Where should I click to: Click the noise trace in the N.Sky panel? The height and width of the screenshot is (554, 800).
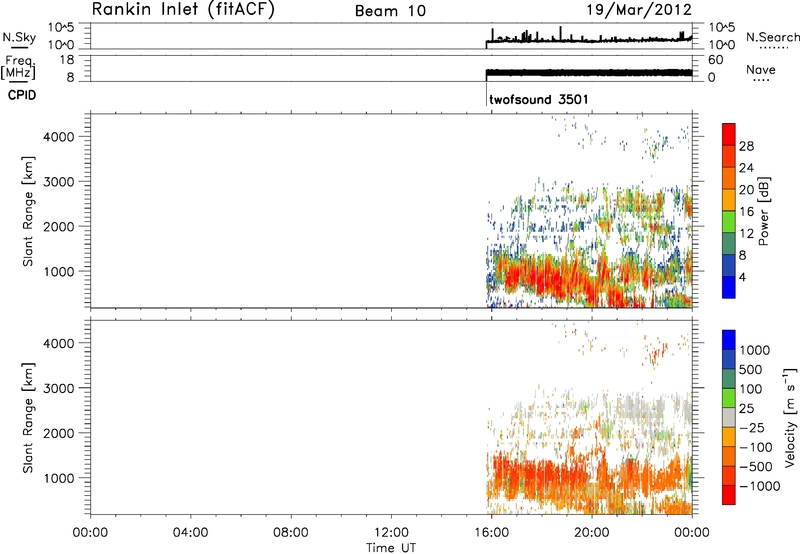(589, 40)
